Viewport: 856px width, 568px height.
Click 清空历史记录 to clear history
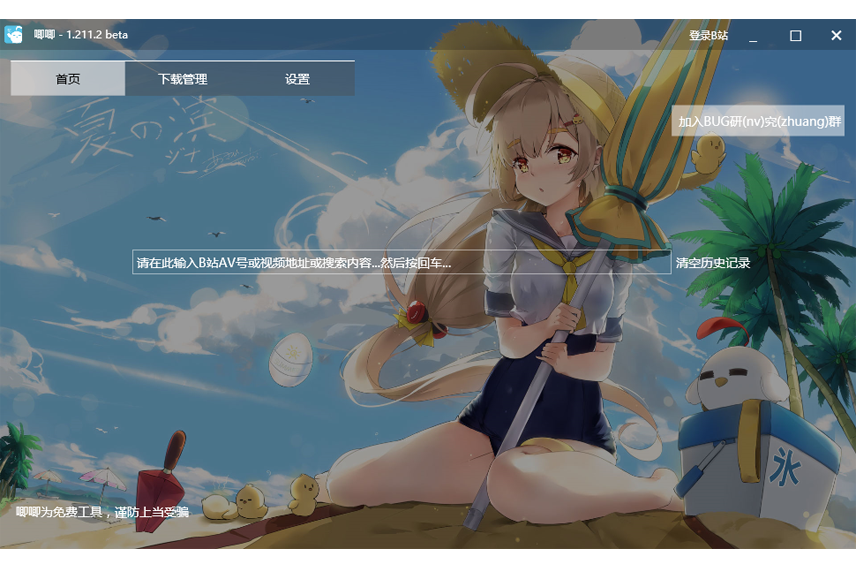[712, 263]
